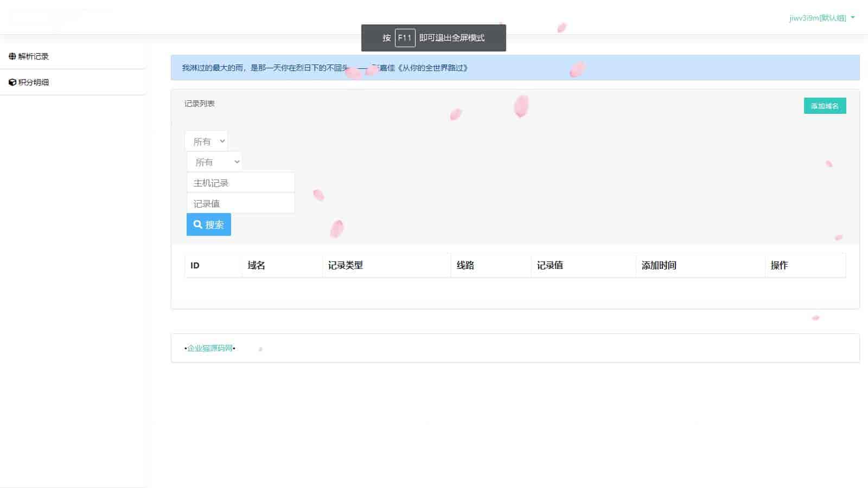Expand the second, wider 所有 dropdown
Viewport: 868px width, 488px height.
click(214, 162)
